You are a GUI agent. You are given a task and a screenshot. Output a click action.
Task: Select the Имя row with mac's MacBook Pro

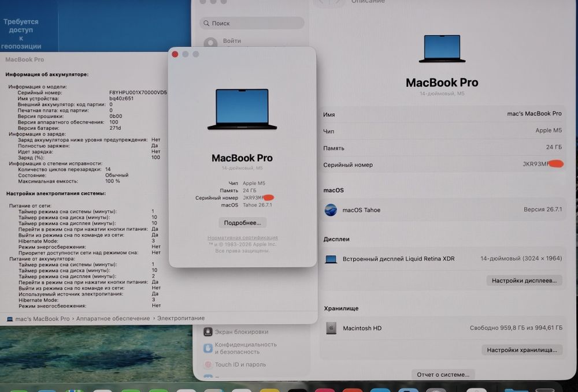pos(442,114)
